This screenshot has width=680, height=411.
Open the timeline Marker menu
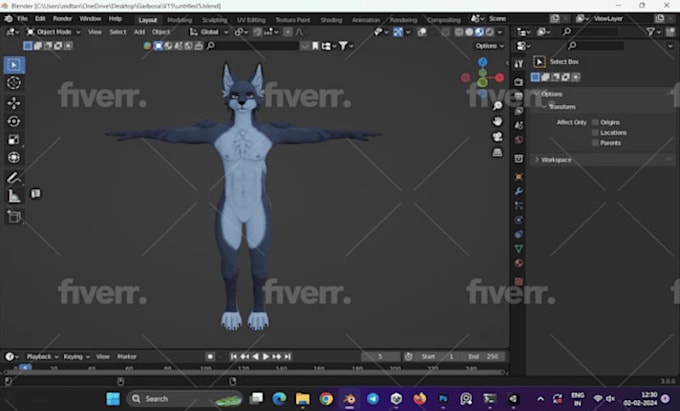click(x=127, y=356)
